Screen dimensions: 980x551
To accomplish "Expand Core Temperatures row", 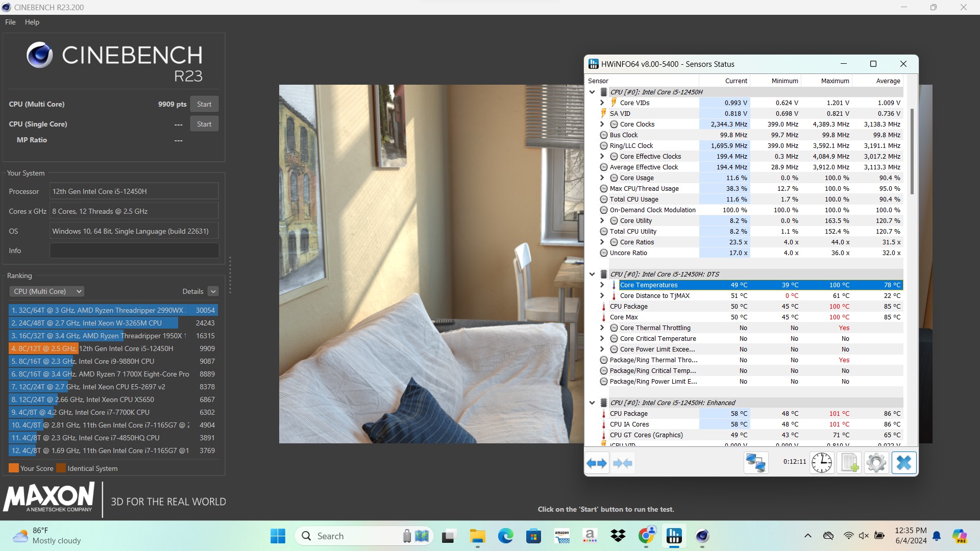I will coord(602,285).
